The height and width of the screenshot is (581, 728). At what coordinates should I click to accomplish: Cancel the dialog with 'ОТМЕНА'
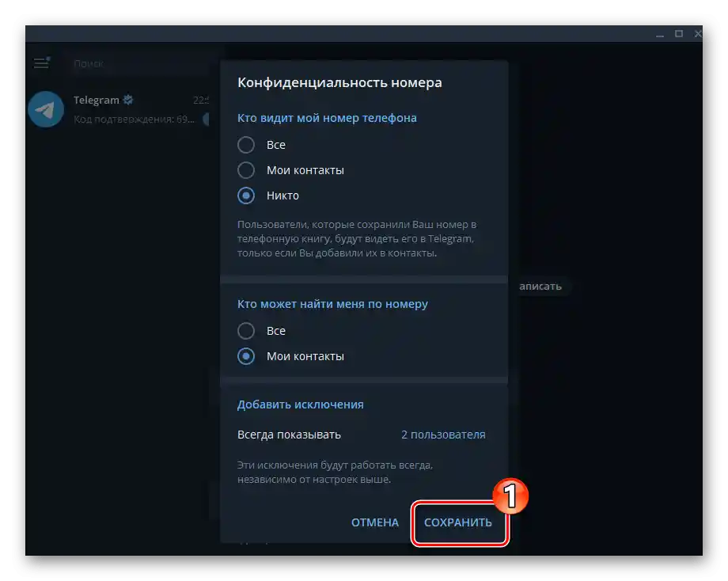(374, 522)
